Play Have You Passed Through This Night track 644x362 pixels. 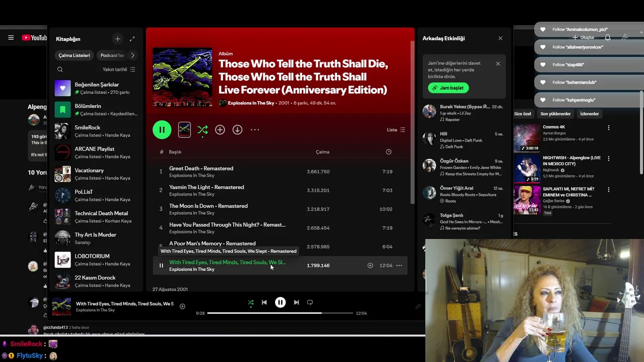[280, 228]
